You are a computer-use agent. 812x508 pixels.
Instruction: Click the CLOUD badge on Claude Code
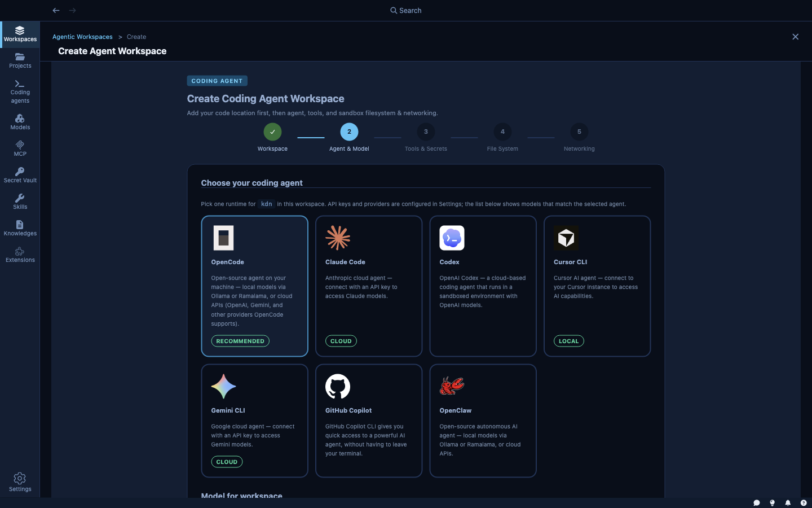(341, 341)
